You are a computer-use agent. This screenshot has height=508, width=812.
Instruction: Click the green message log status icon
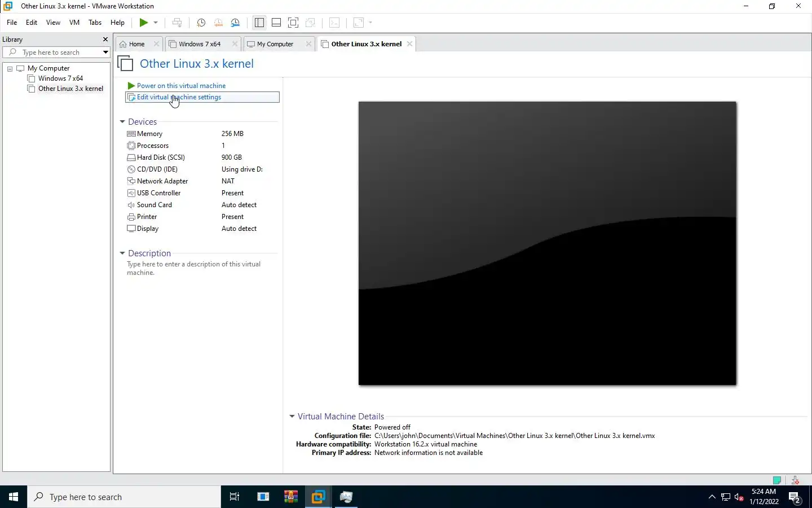(777, 480)
